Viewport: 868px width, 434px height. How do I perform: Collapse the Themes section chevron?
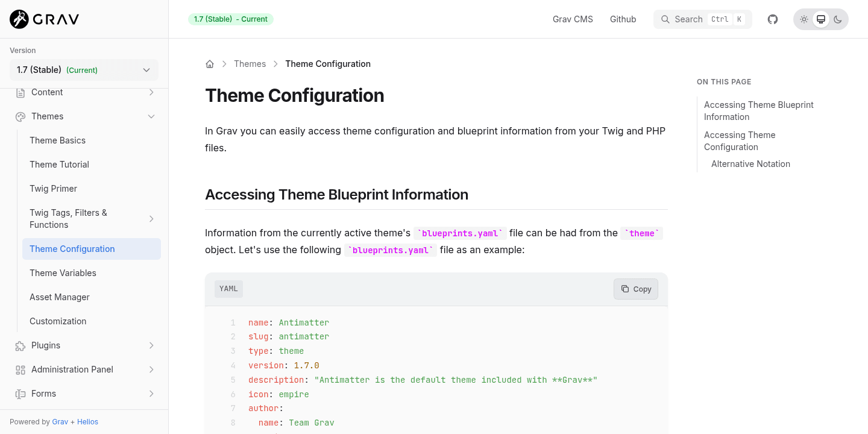151,116
